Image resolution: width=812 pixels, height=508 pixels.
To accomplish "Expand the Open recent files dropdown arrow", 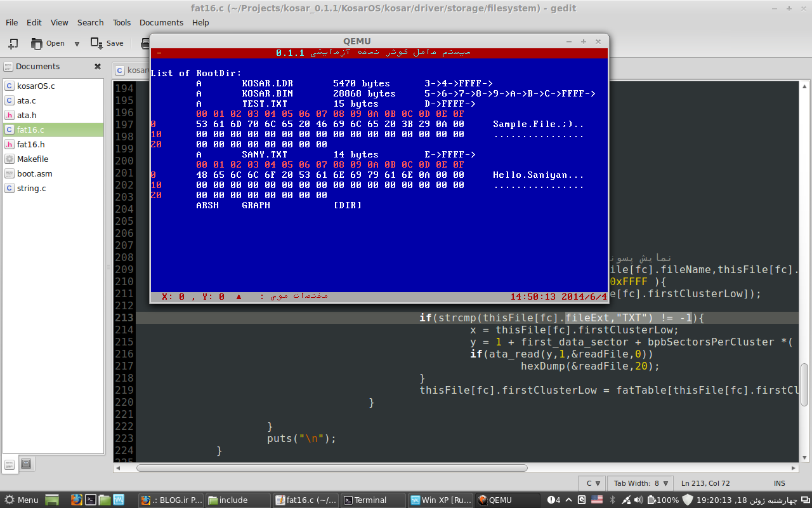I will 77,44.
